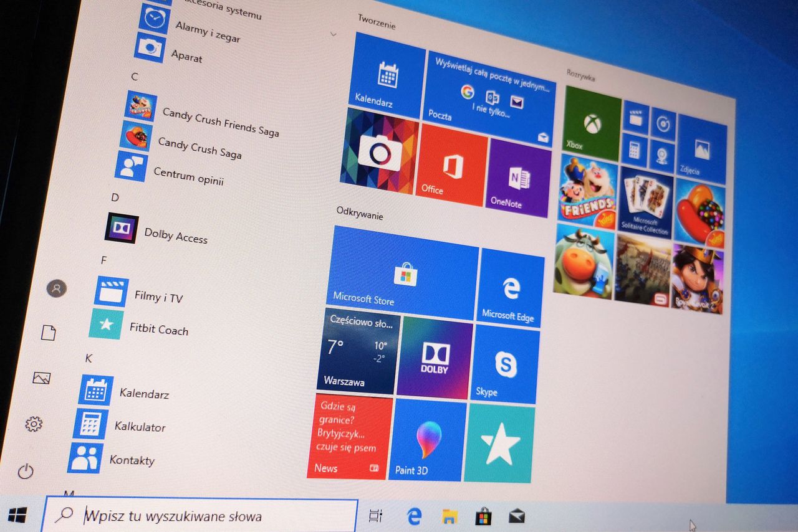Click the letter K section header
The height and width of the screenshot is (532, 798).
[89, 358]
